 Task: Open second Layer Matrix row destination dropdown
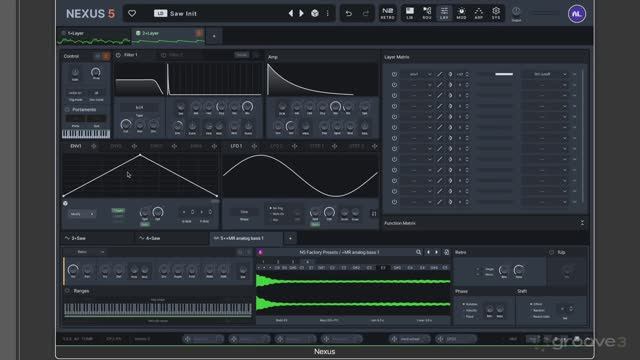546,85
